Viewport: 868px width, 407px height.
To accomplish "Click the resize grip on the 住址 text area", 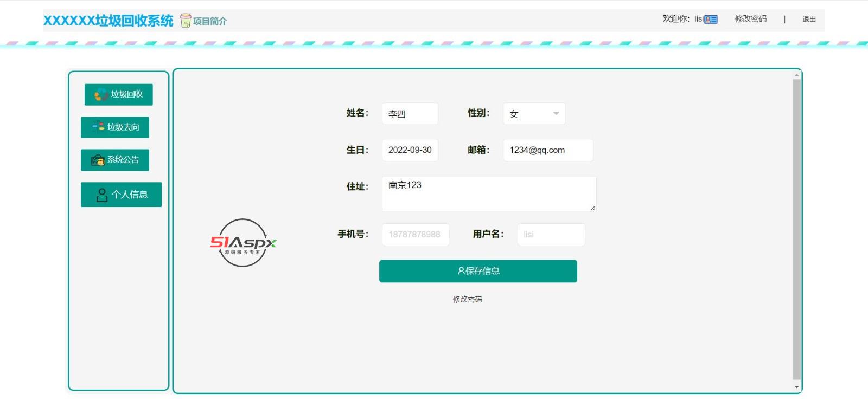I will coord(592,208).
